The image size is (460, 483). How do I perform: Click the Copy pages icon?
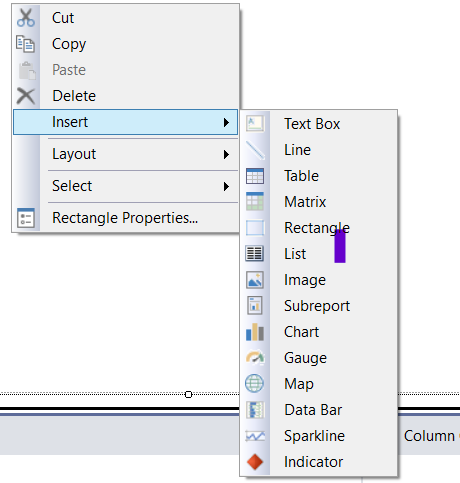(x=25, y=44)
